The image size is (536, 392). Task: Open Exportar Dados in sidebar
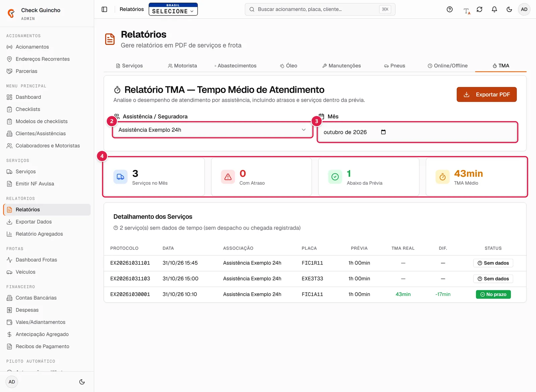[x=47, y=222]
